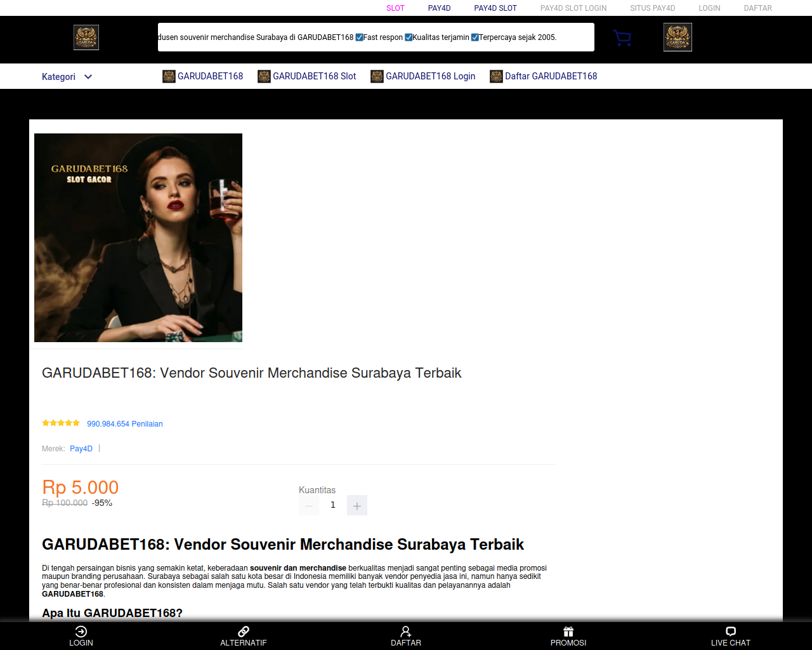
Task: Click the Pay4D brand link
Action: tap(81, 449)
